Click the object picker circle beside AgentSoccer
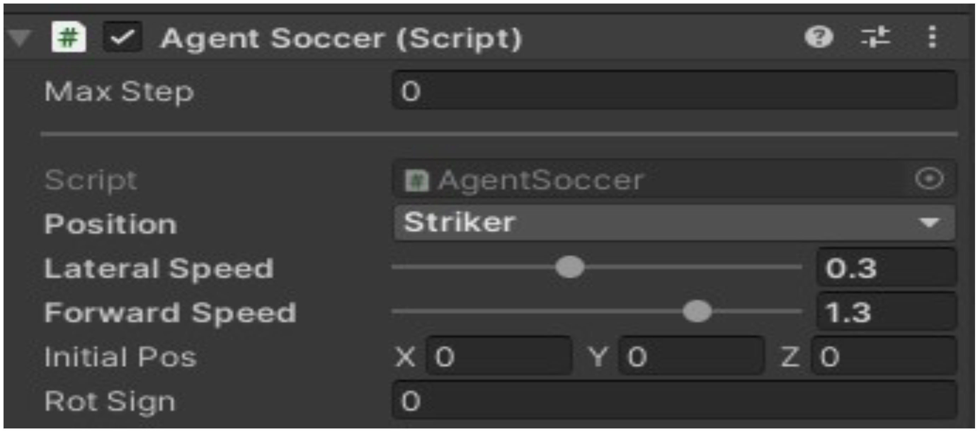980x432 pixels. [929, 179]
